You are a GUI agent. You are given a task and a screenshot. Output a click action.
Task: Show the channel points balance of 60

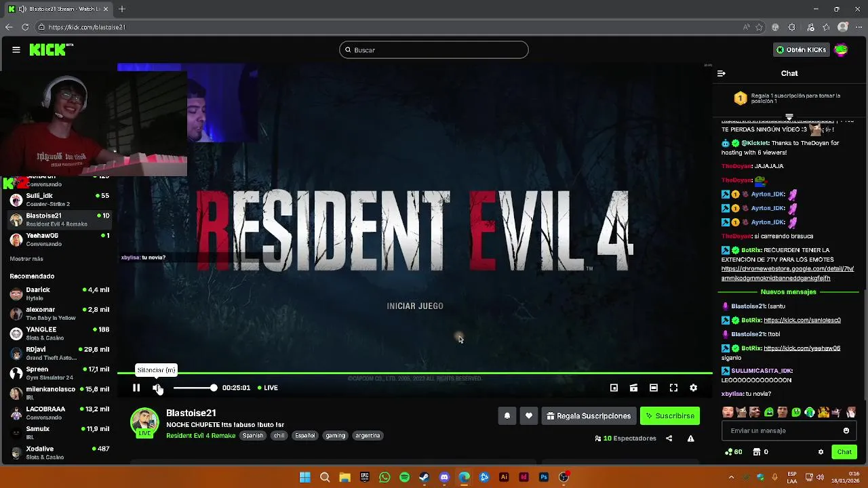point(733,452)
